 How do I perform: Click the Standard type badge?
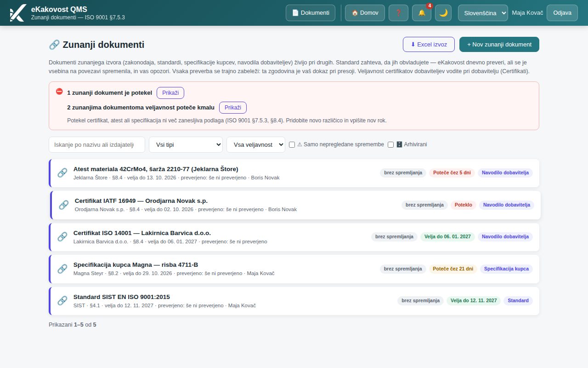518,301
